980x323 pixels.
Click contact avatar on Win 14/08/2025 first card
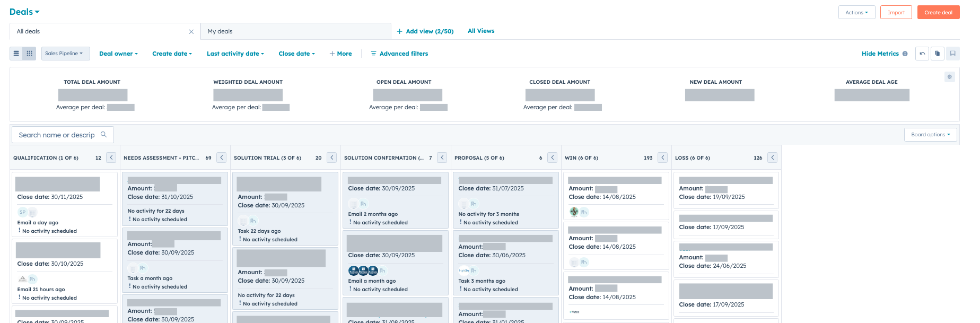point(574,212)
